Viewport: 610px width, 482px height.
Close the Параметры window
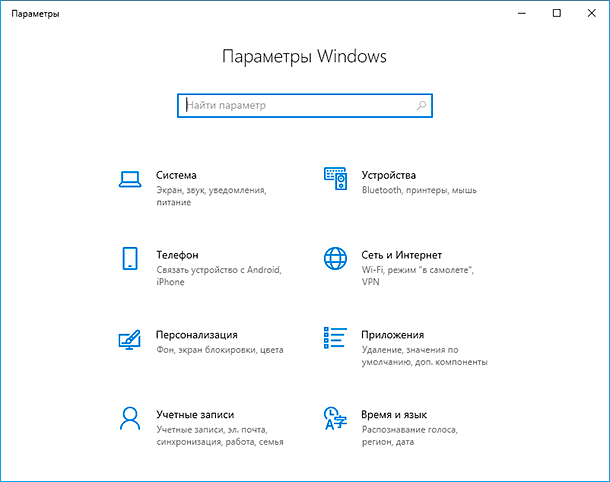(x=592, y=13)
